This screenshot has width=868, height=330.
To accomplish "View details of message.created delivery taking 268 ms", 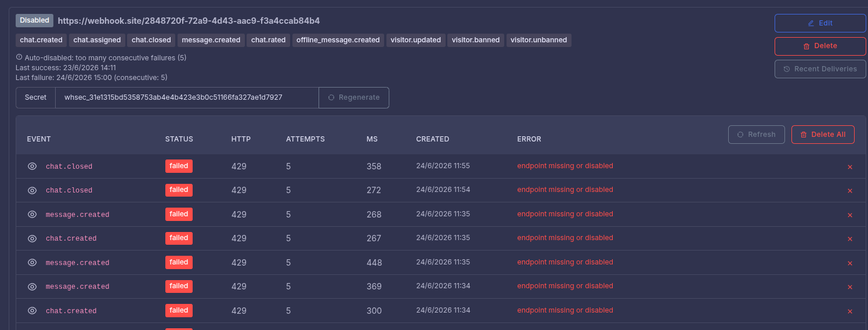I will [32, 215].
